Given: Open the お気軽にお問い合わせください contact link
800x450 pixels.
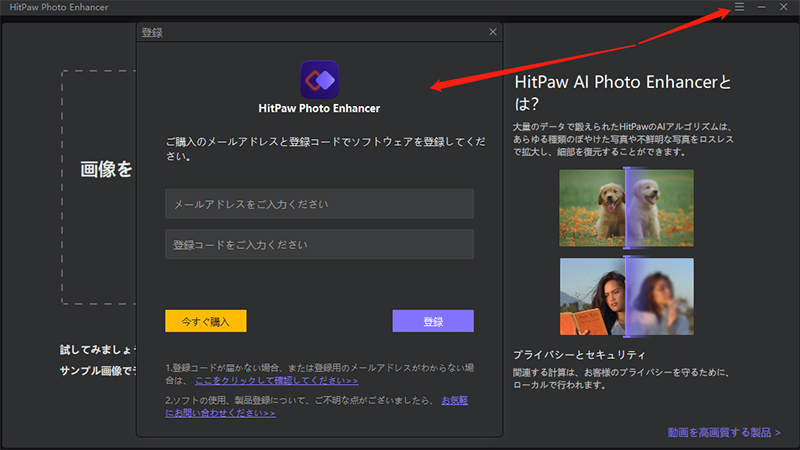Looking at the screenshot, I should click(x=220, y=413).
